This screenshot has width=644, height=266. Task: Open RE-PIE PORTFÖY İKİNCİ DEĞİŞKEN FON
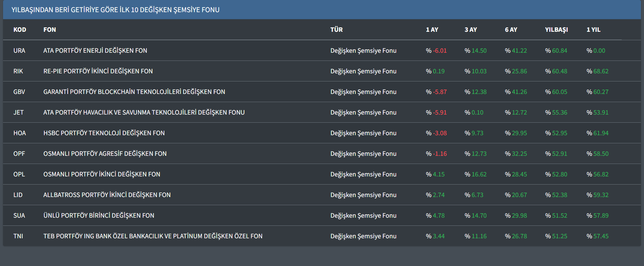pos(98,71)
